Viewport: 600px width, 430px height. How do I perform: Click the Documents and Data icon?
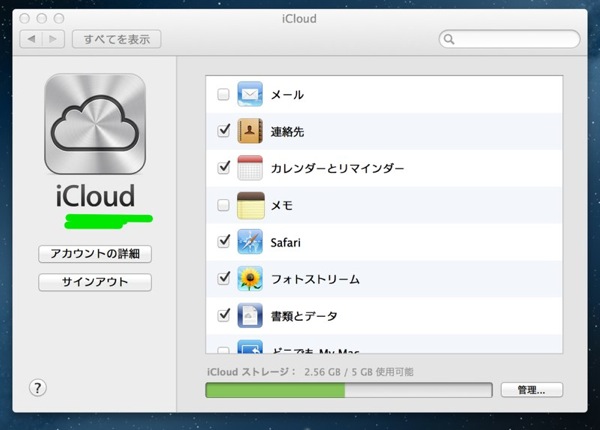coord(250,316)
